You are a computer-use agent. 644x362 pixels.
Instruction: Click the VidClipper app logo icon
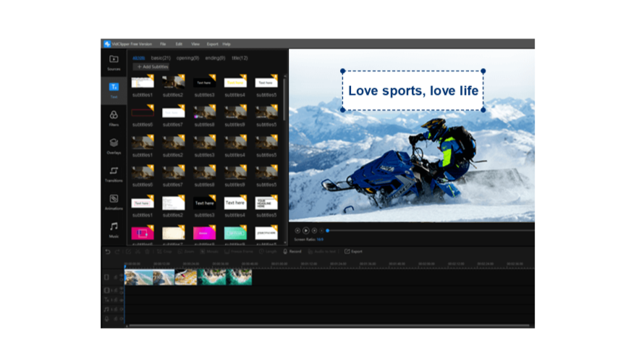coord(107,44)
